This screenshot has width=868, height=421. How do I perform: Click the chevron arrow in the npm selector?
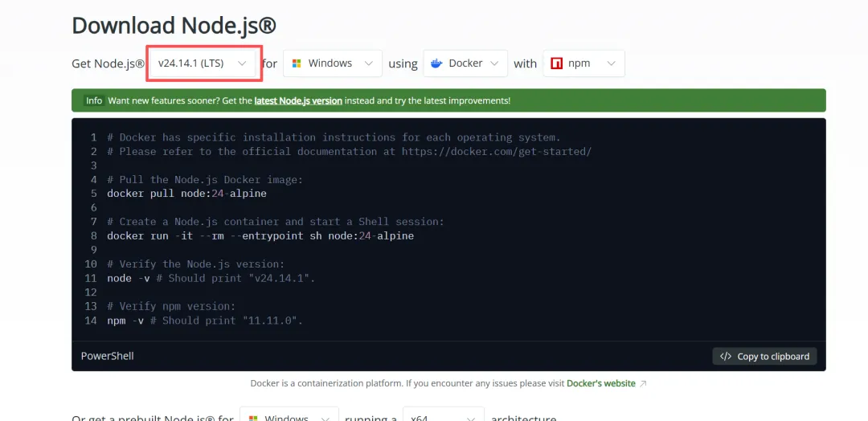click(611, 63)
